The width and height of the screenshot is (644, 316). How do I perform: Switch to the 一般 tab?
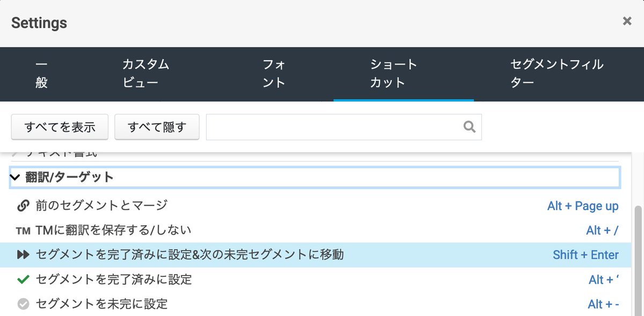(41, 74)
